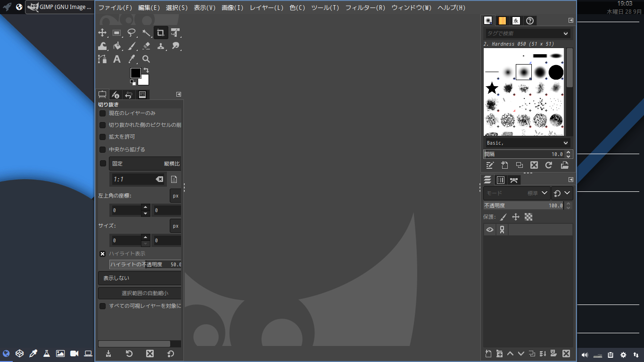Select the Move tool in toolbox

(x=102, y=33)
